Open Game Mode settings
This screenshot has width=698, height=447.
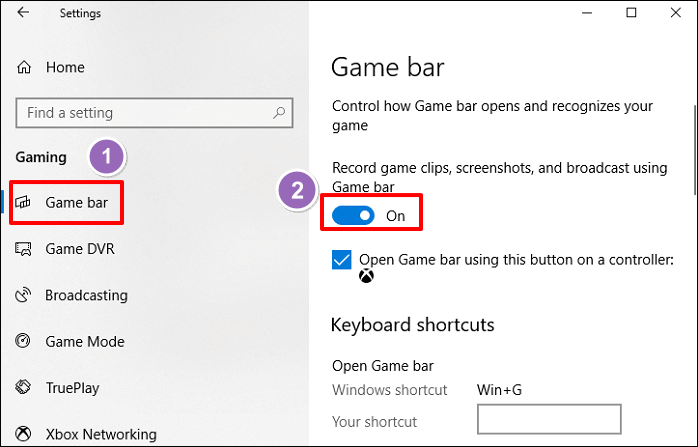tap(85, 341)
